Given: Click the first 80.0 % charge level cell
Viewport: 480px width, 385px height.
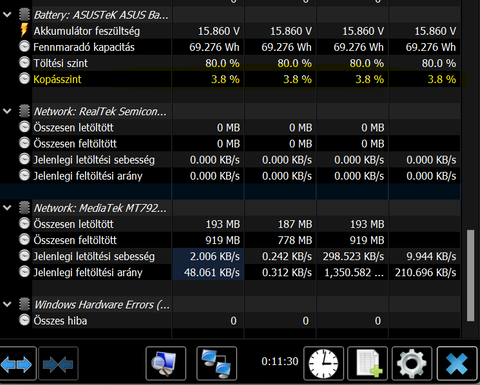Looking at the screenshot, I should pyautogui.click(x=208, y=63).
